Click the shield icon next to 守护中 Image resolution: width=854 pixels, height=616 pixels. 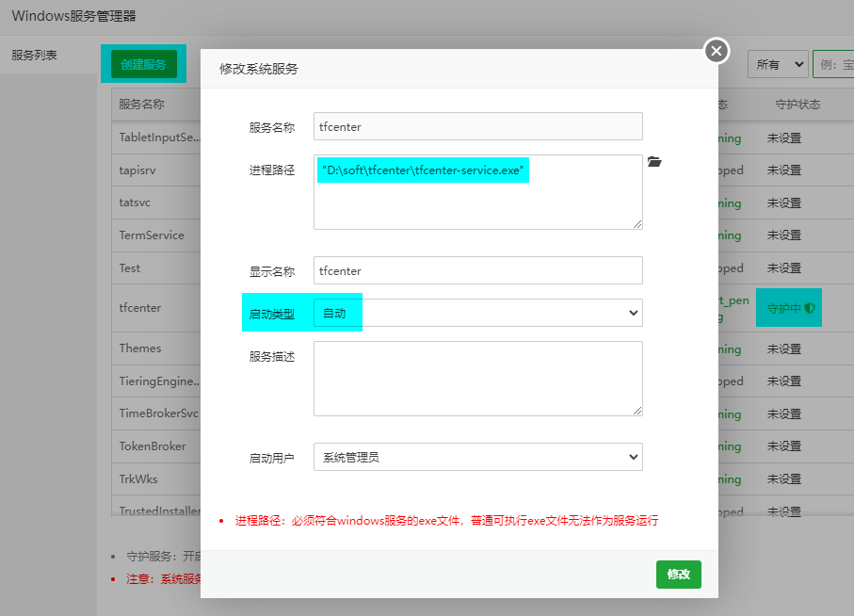click(x=810, y=308)
